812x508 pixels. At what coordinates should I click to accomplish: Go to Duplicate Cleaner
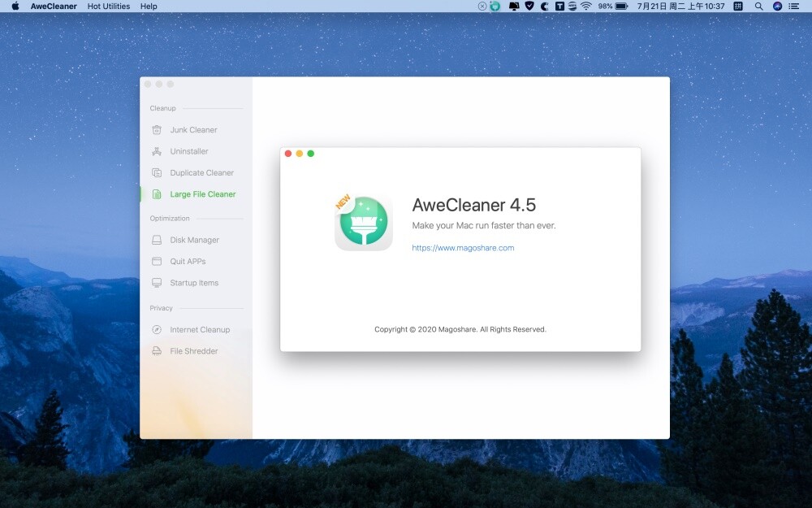click(202, 172)
